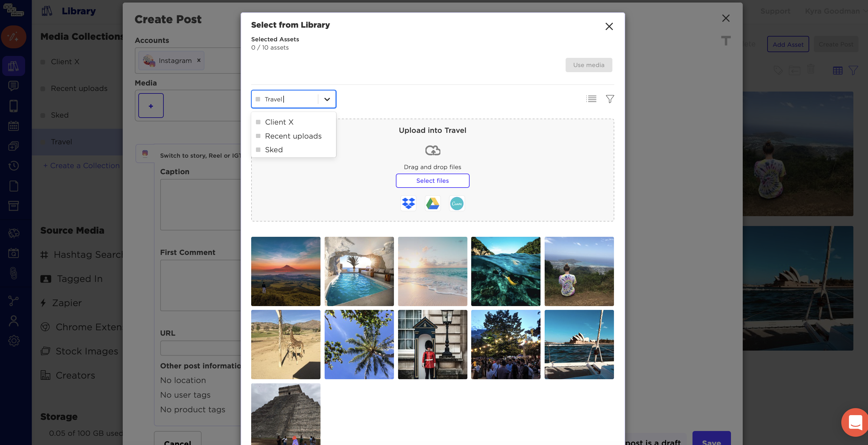Open Tagged In source media
The height and width of the screenshot is (445, 868).
pyautogui.click(x=72, y=279)
